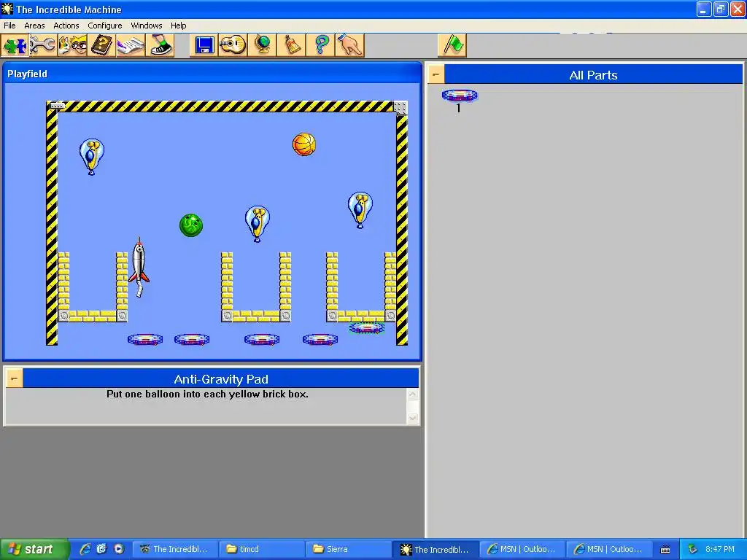The image size is (747, 560).
Task: Switch to the raccoon-icon Incredible Machine taskbar item
Action: (x=175, y=549)
